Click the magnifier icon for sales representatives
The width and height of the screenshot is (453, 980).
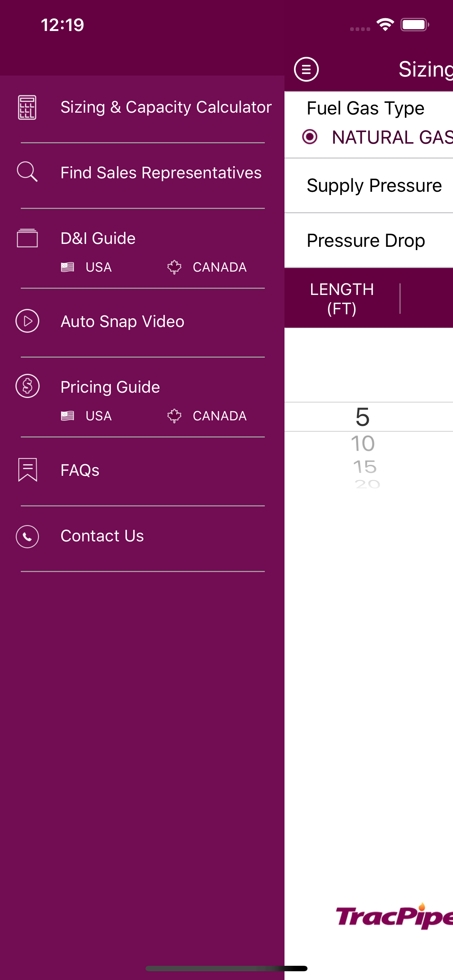point(27,172)
